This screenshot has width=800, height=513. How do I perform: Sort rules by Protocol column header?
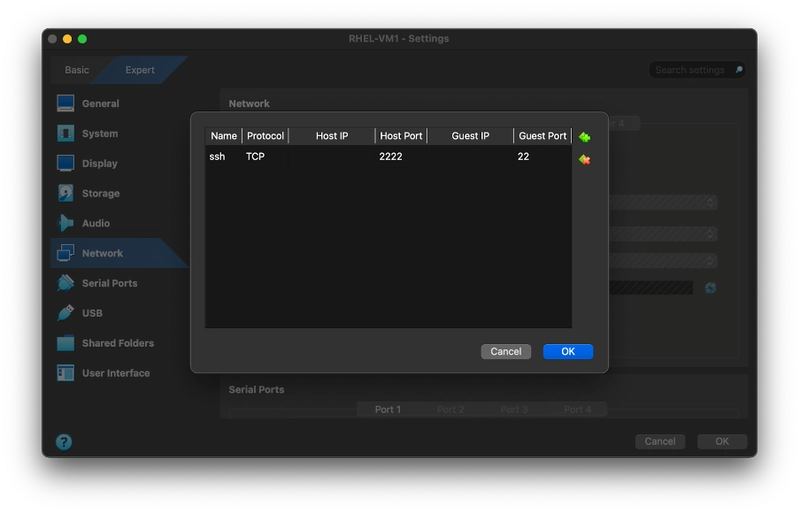tap(265, 136)
